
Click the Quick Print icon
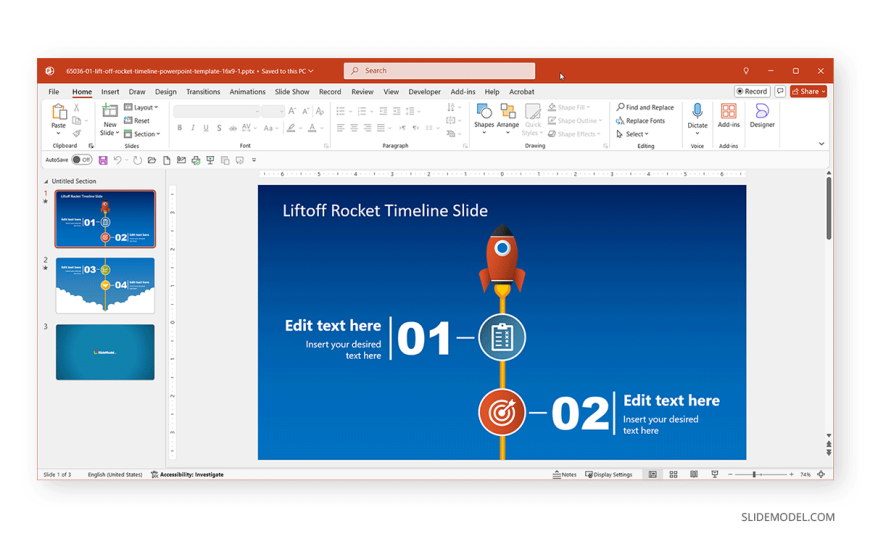tap(196, 160)
